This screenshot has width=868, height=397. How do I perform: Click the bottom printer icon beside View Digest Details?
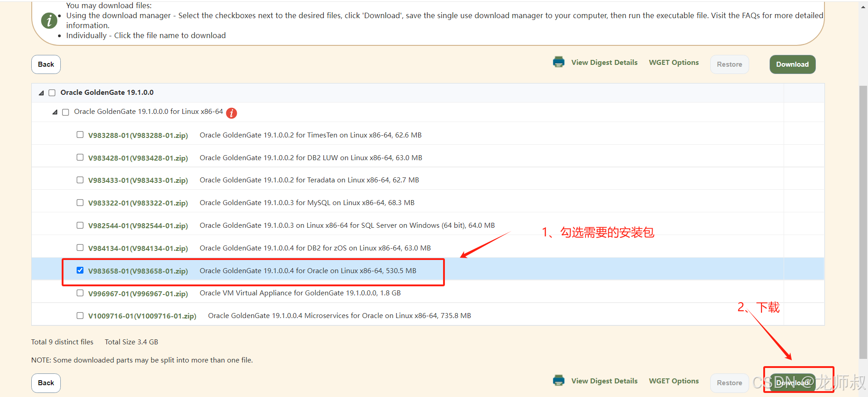[x=559, y=381]
